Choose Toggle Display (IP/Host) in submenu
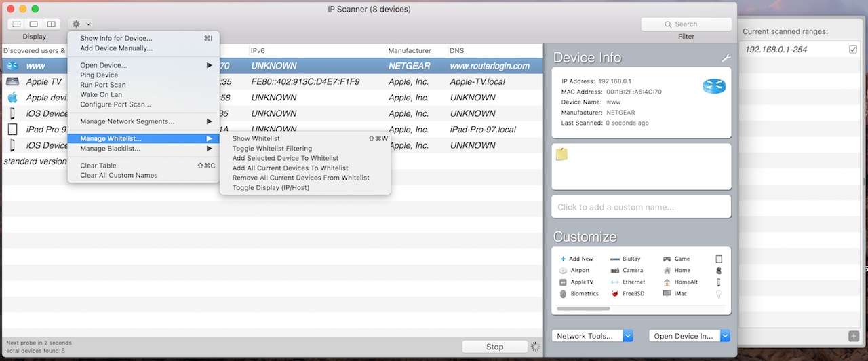 click(305, 187)
